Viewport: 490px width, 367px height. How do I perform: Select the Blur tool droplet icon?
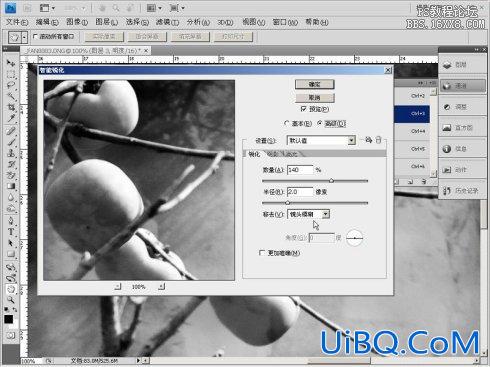[x=11, y=198]
